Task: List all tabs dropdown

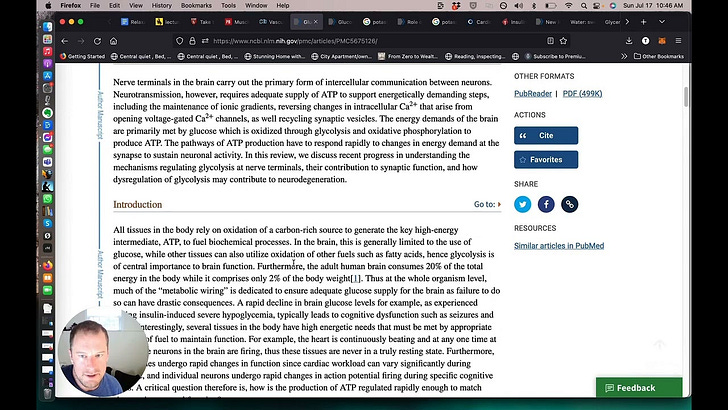Action: [x=662, y=22]
